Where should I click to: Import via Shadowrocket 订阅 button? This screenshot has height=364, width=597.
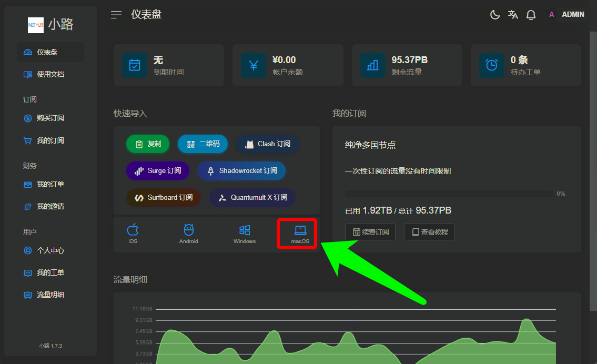click(x=241, y=171)
